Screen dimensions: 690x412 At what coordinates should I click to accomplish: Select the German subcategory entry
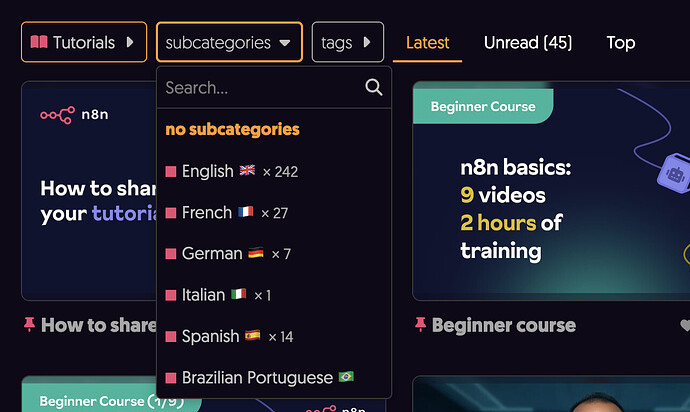tap(274, 254)
